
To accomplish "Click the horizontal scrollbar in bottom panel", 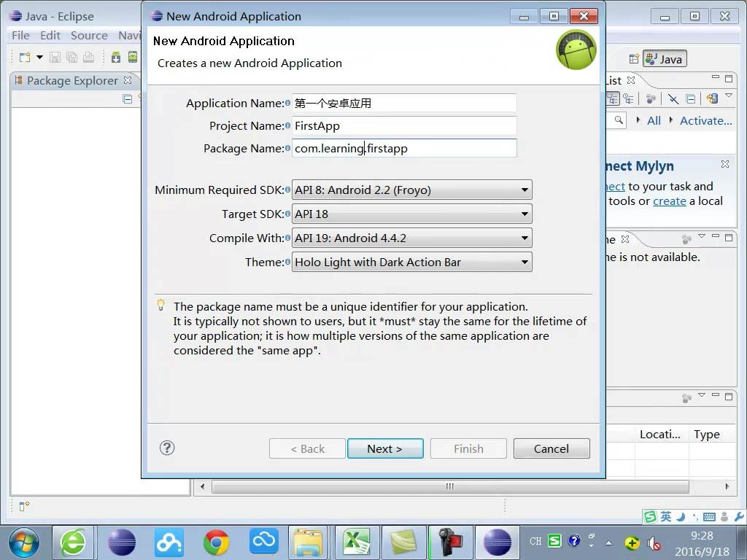I will pos(449,486).
